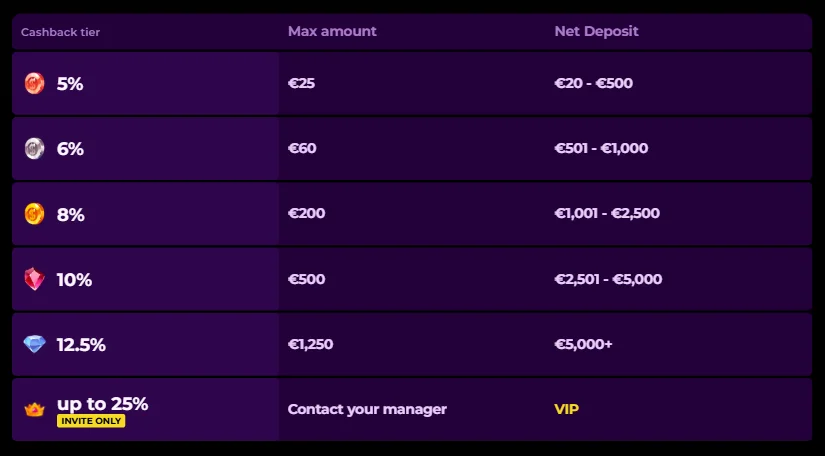Click the yellow VIP text

pos(566,409)
